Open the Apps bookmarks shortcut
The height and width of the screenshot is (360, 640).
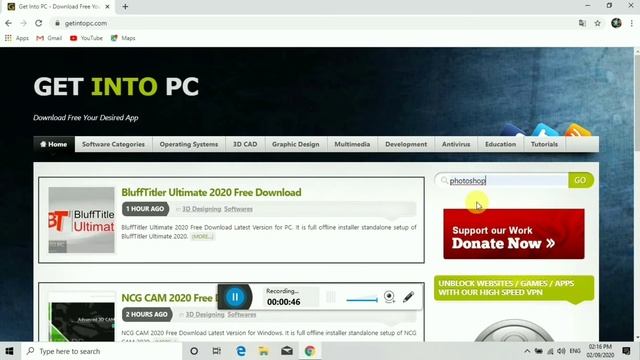(x=17, y=38)
